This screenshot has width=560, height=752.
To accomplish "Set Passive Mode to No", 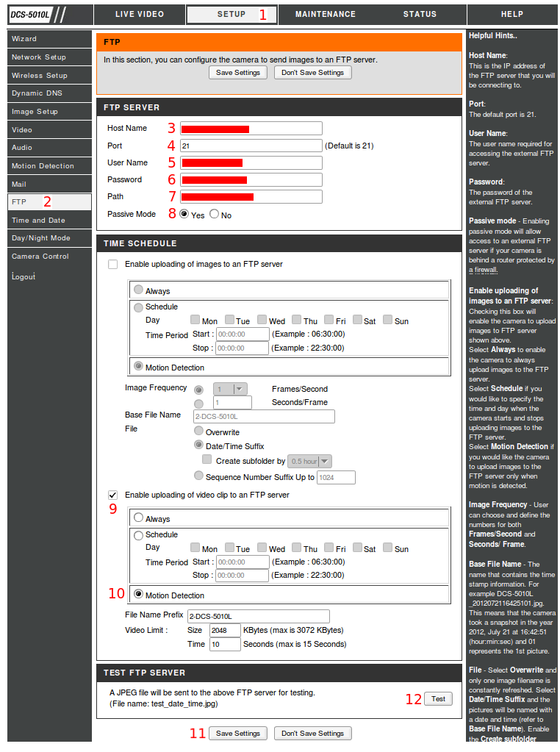I will [215, 214].
